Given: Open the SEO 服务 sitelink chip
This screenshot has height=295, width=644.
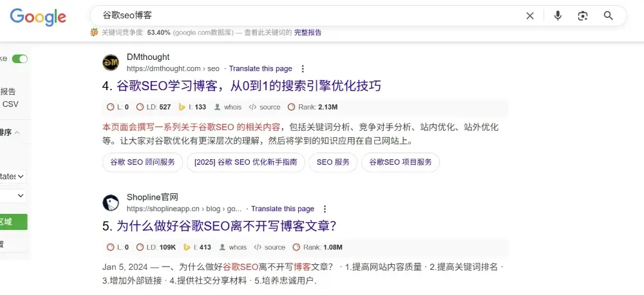Looking at the screenshot, I should point(333,162).
